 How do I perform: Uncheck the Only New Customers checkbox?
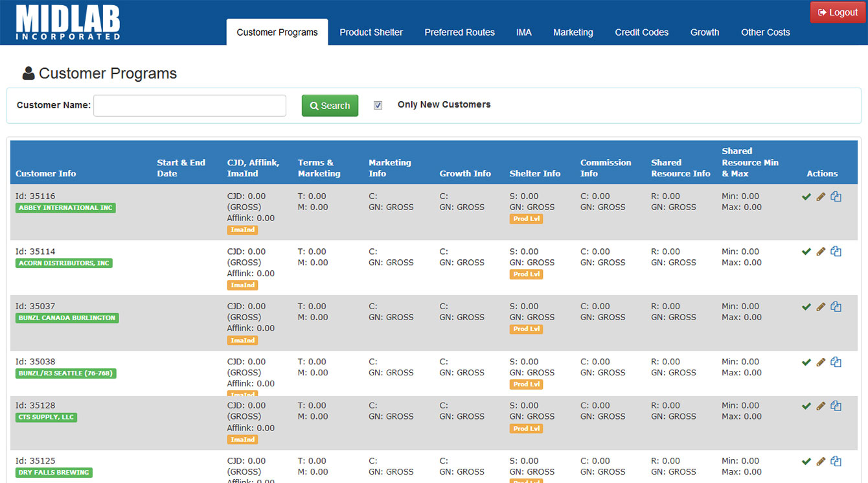pos(378,105)
